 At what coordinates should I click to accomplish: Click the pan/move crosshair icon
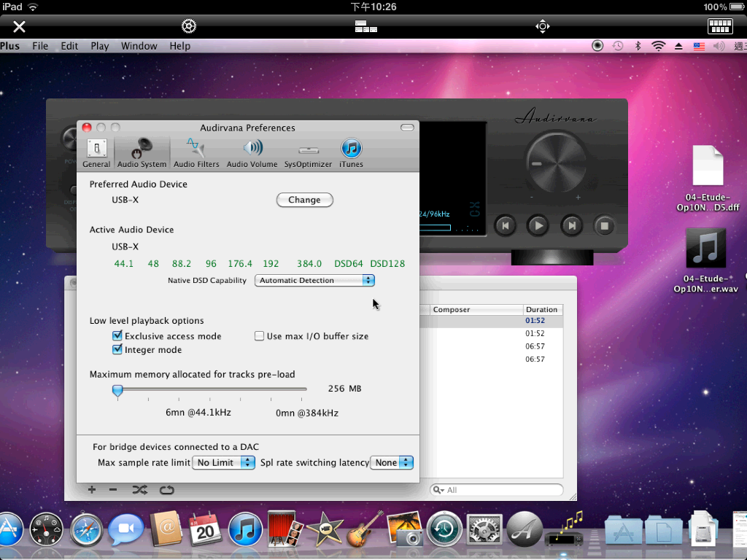(x=543, y=26)
